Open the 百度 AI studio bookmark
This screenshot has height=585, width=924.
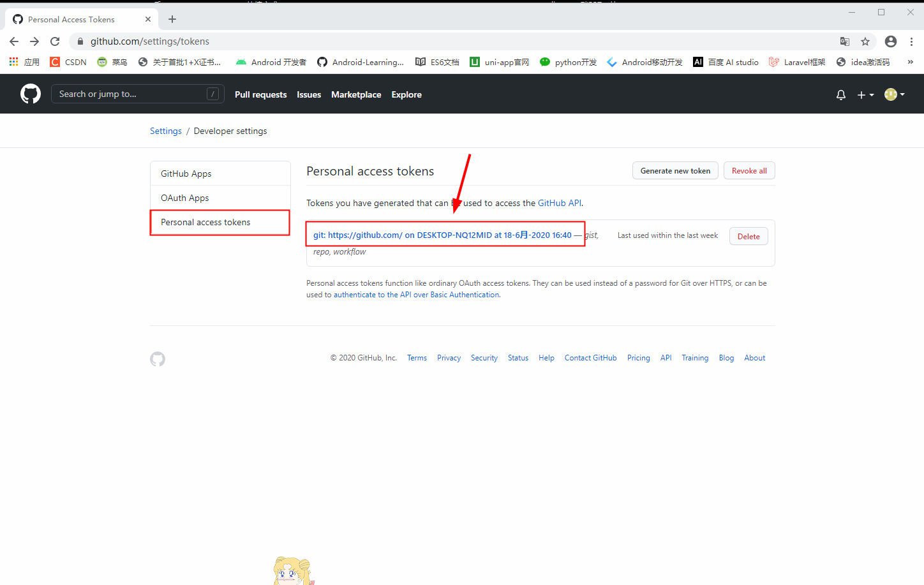tap(726, 62)
